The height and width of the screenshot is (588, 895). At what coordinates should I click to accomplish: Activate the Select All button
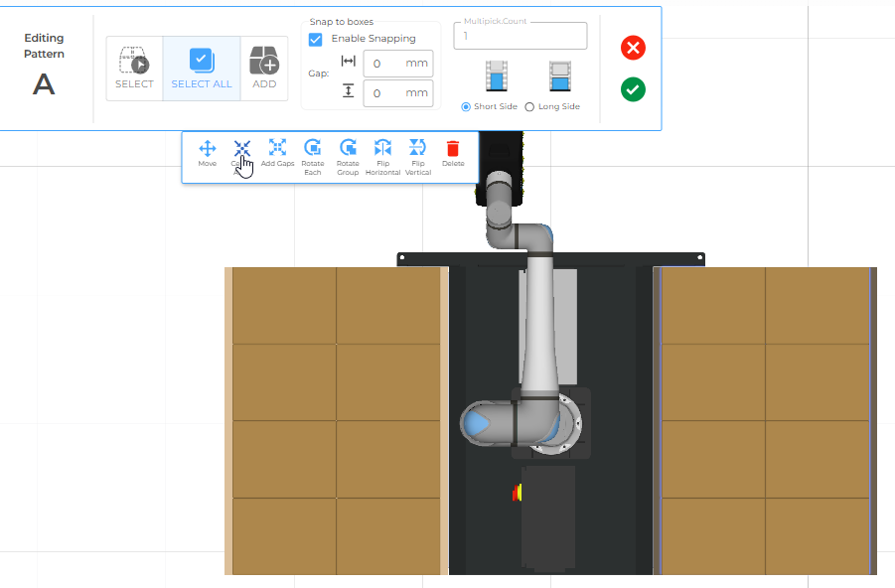(202, 69)
